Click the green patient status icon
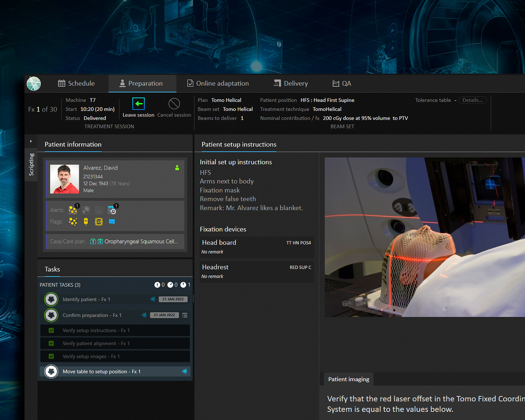The width and height of the screenshot is (525, 420). click(177, 168)
